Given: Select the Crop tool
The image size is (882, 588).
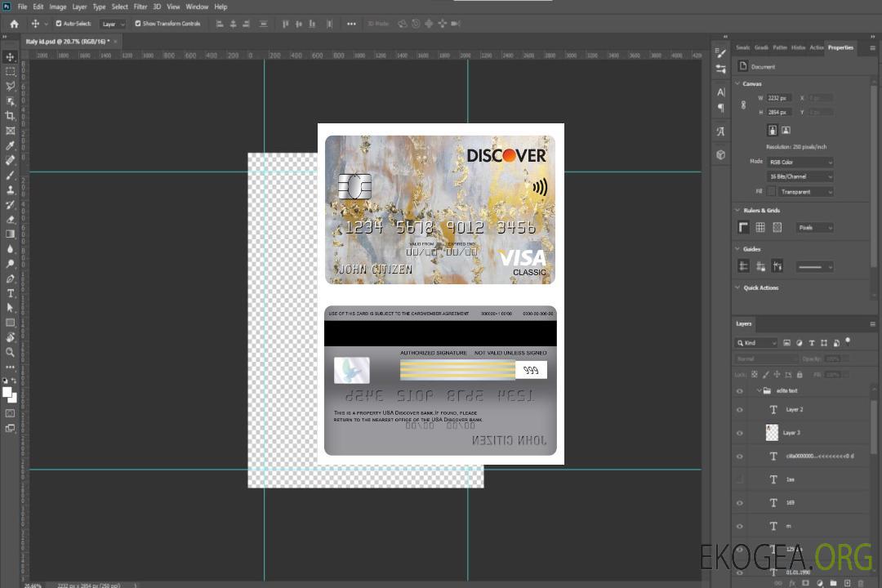Looking at the screenshot, I should click(x=10, y=116).
